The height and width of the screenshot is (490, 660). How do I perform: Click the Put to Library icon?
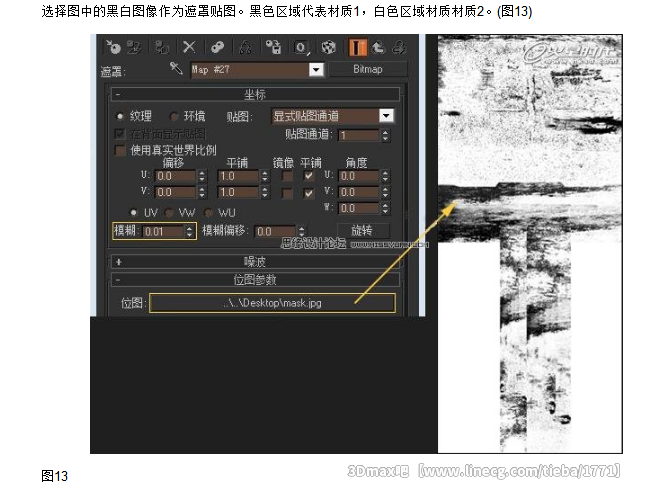tap(273, 47)
